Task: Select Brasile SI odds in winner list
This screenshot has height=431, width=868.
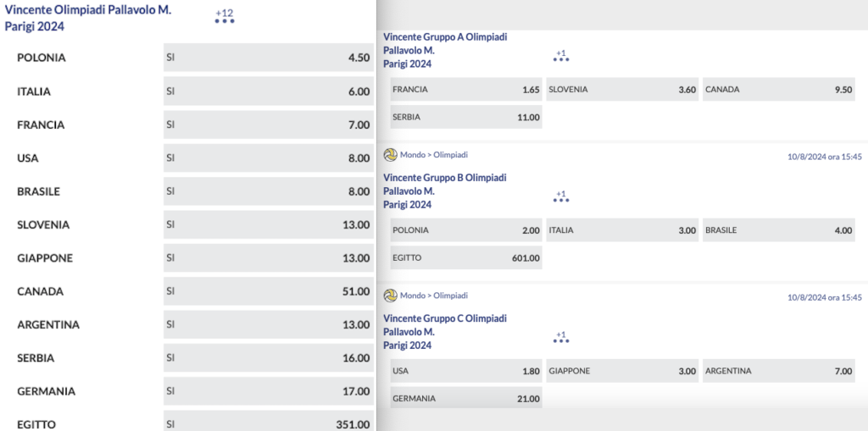Action: (269, 191)
